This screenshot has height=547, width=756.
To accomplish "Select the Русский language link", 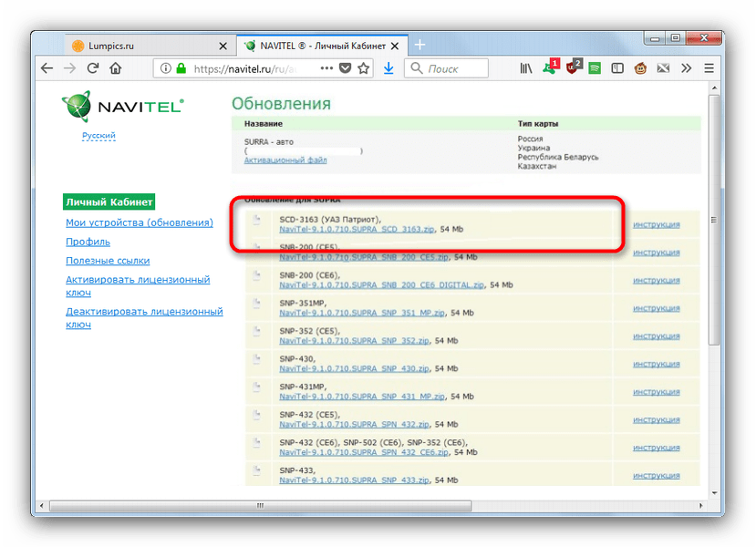I will [98, 136].
